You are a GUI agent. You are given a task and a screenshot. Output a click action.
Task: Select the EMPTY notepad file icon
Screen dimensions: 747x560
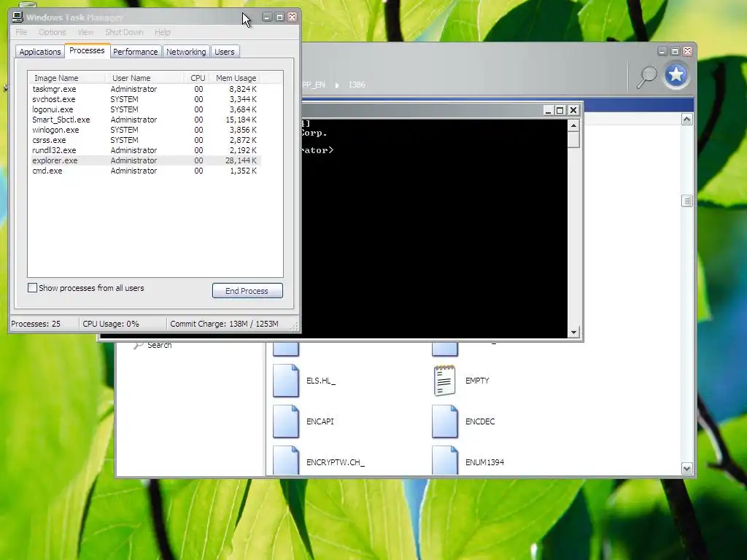click(444, 381)
